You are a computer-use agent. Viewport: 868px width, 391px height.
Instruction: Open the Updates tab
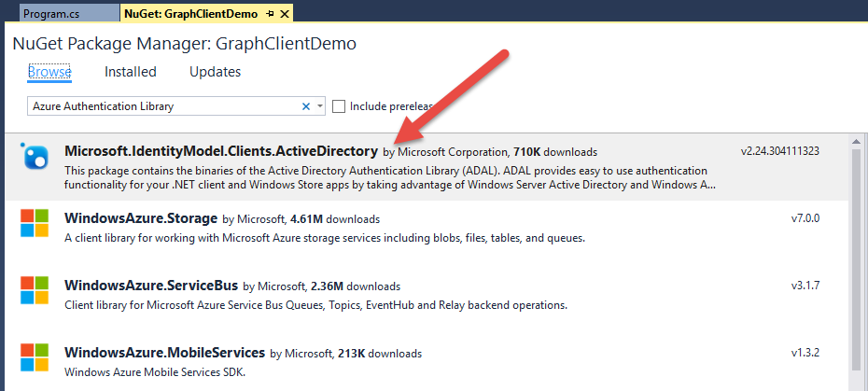pos(215,72)
